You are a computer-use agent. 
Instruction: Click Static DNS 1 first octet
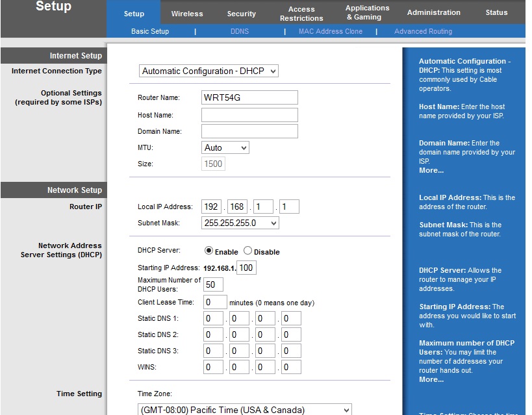pos(213,318)
